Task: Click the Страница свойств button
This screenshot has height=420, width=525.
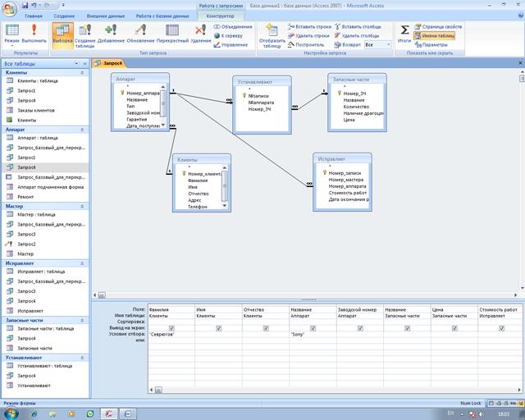Action: 441,27
